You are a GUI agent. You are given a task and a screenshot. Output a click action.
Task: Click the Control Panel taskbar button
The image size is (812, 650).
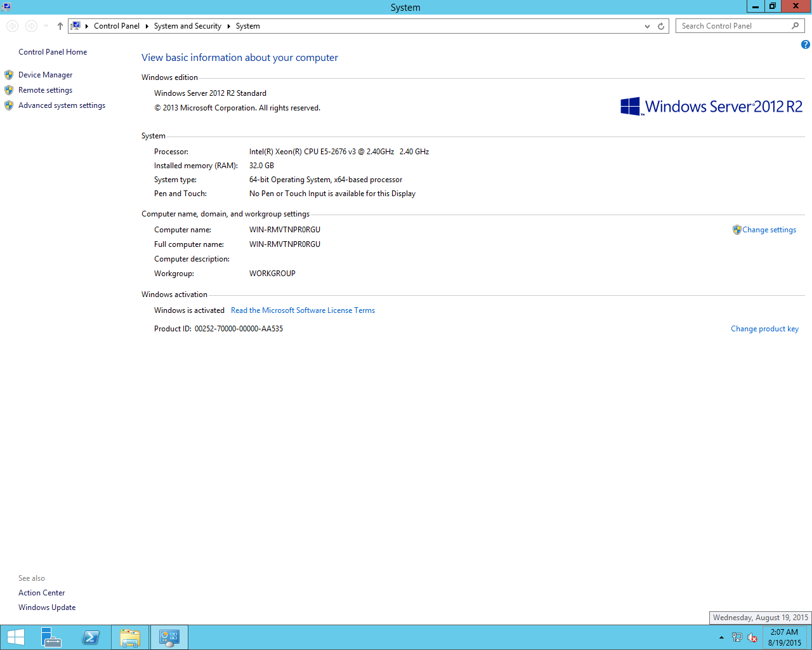coord(169,637)
